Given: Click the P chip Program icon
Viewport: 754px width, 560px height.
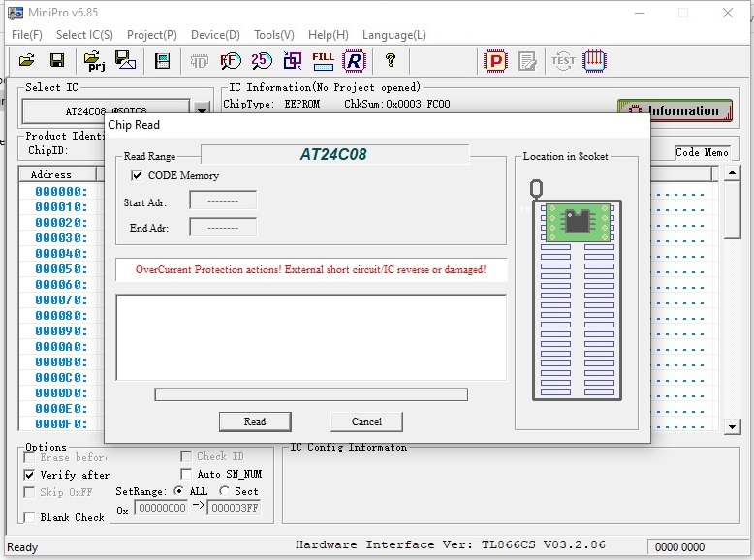Looking at the screenshot, I should click(x=496, y=61).
